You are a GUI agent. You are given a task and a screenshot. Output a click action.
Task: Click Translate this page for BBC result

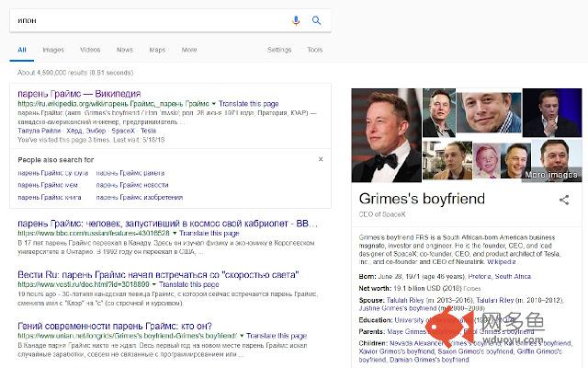tap(209, 233)
